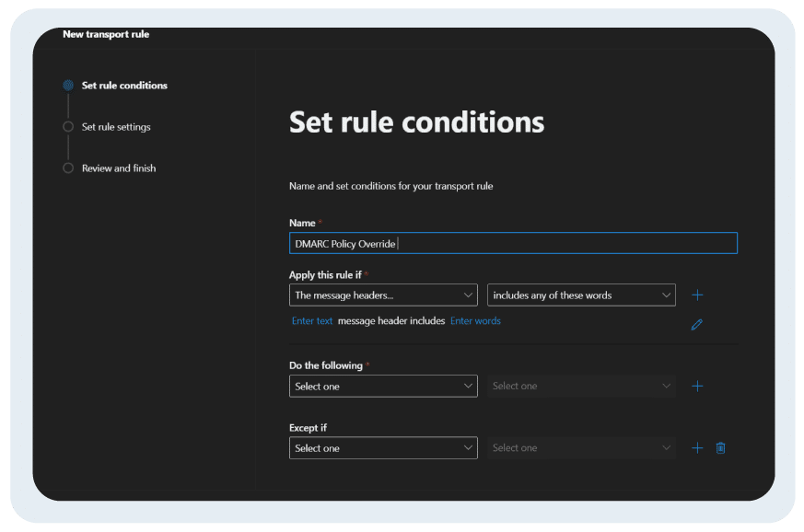The height and width of the screenshot is (532, 804).
Task: Click the Enter words link
Action: [475, 321]
